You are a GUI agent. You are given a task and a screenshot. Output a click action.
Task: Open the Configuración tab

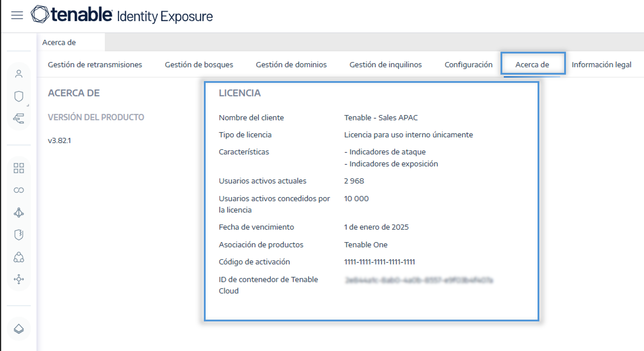[468, 64]
